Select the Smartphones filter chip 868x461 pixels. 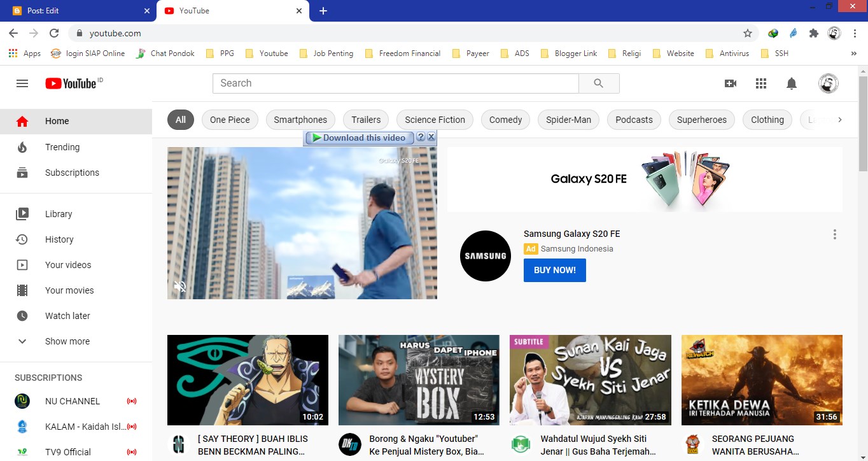[x=300, y=120]
